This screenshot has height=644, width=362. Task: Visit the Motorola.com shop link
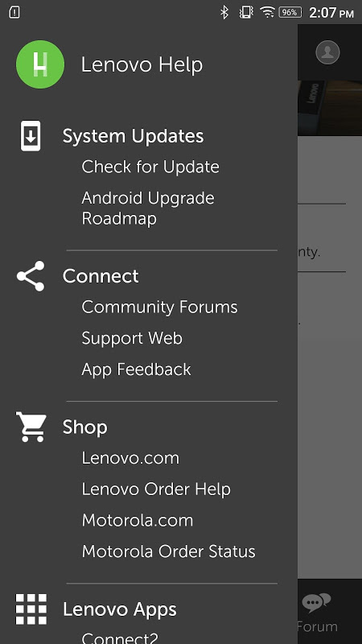click(x=138, y=520)
